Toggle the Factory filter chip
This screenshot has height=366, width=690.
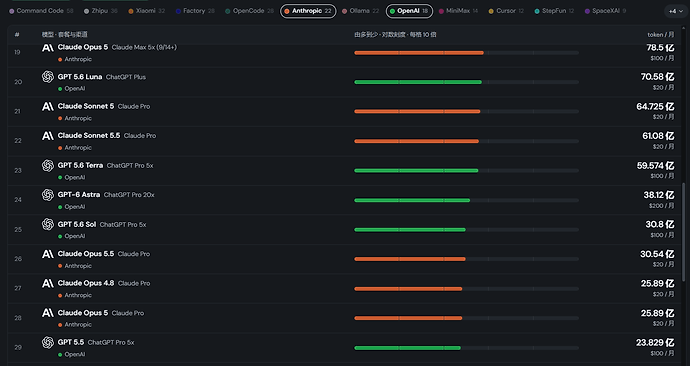click(x=195, y=11)
